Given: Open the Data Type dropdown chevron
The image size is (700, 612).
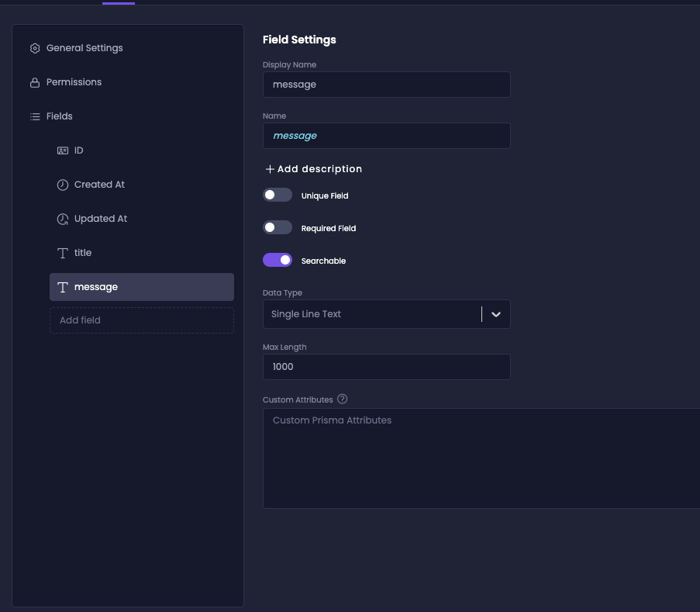Looking at the screenshot, I should pos(496,314).
